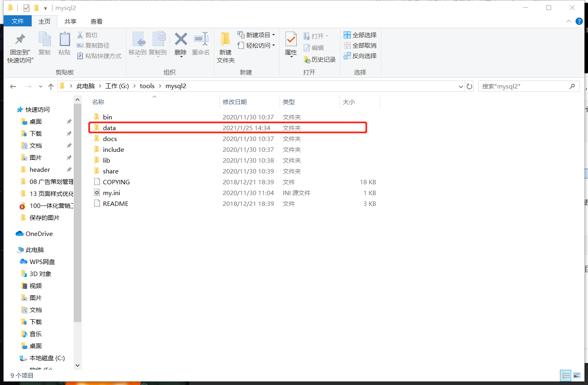
Task: Click Copy Path (复制路径)
Action: click(93, 46)
